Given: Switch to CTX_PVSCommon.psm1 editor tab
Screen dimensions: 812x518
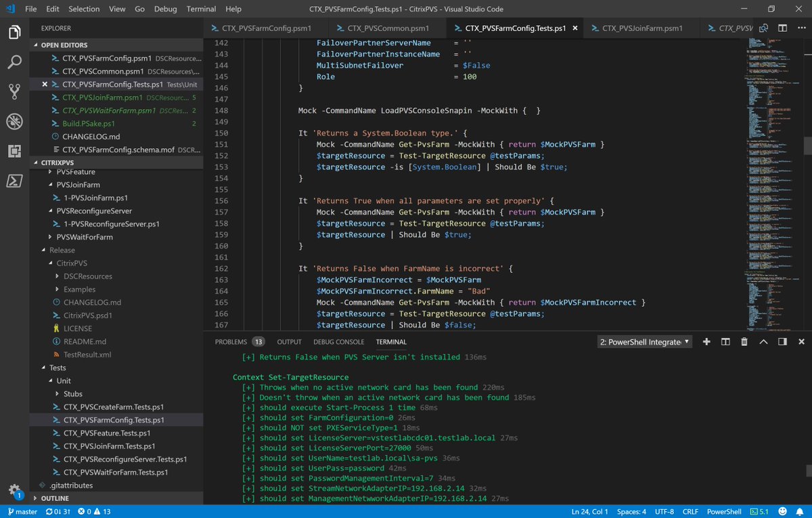Looking at the screenshot, I should (388, 28).
